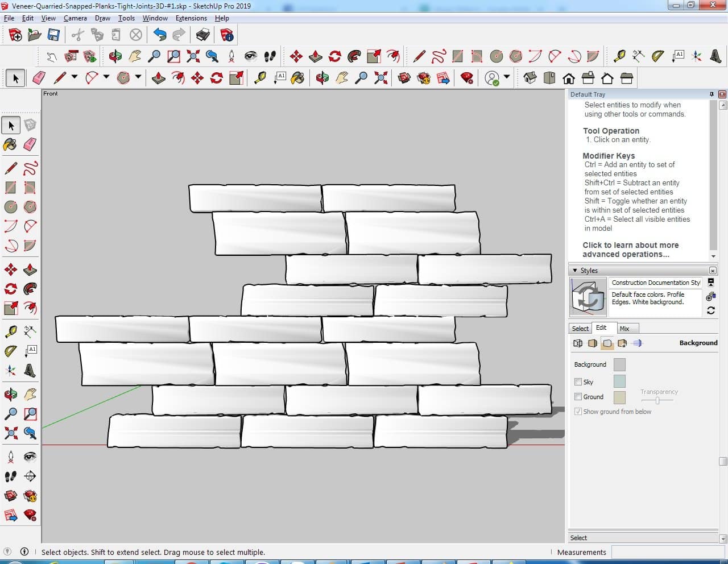Click the Background color swatch
Screen dimensions: 728x564
point(619,364)
